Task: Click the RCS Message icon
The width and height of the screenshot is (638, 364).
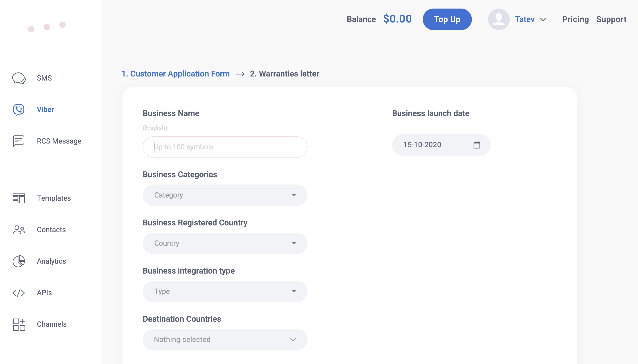Action: point(19,141)
